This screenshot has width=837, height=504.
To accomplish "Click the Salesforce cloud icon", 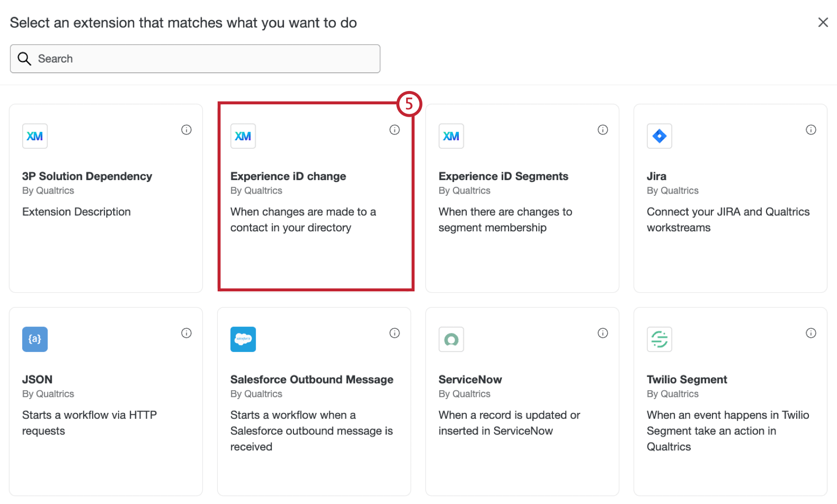I will click(x=243, y=339).
